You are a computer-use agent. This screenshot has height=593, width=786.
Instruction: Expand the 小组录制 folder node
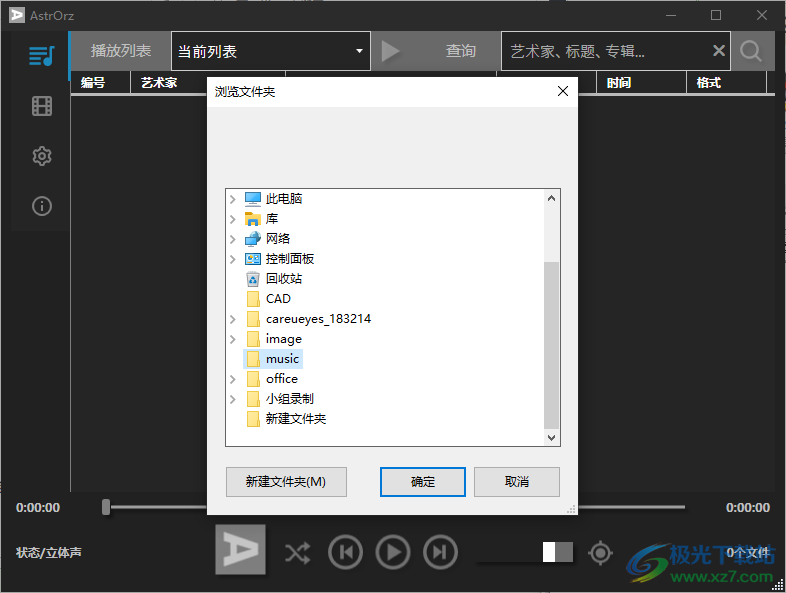[x=233, y=399]
